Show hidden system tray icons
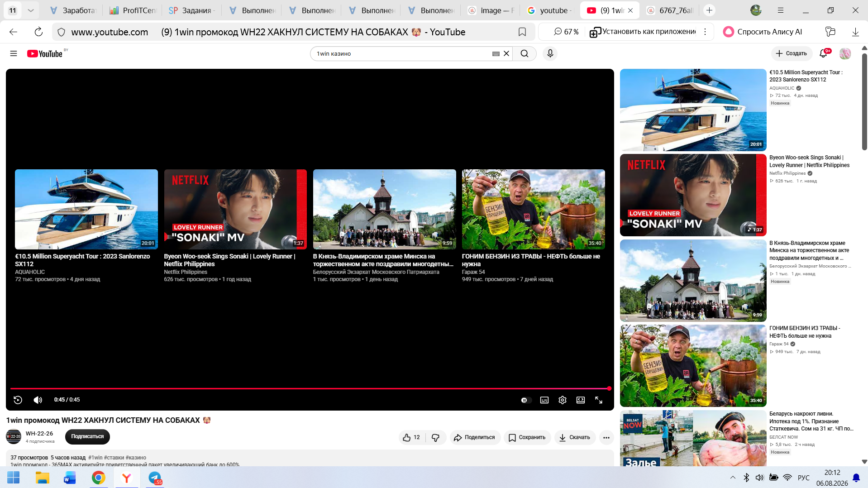 click(733, 478)
